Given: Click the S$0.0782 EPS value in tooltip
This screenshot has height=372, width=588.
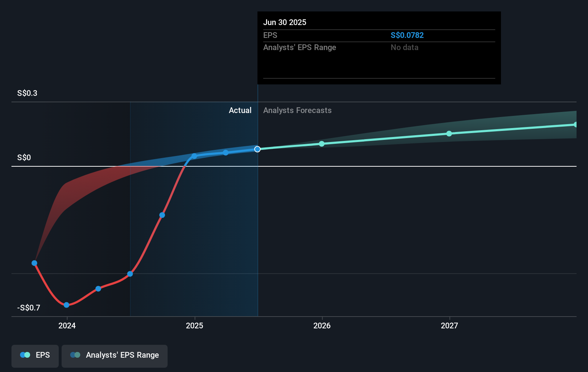Looking at the screenshot, I should (407, 35).
